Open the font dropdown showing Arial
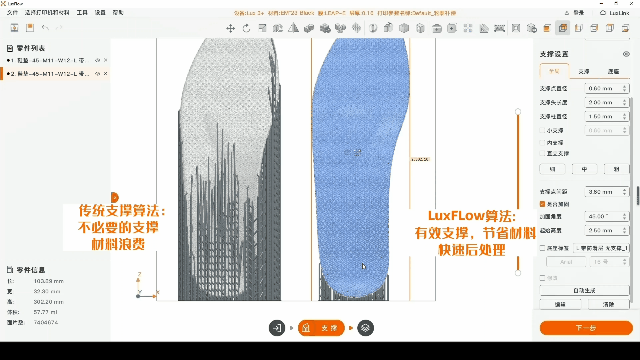This screenshot has width=640, height=360. pyautogui.click(x=566, y=262)
